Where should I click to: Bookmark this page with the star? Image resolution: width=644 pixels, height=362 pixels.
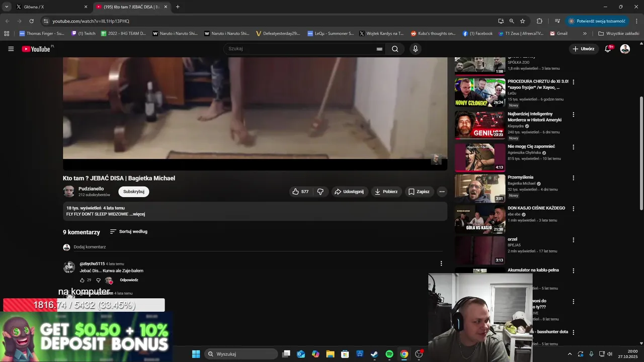(x=523, y=21)
